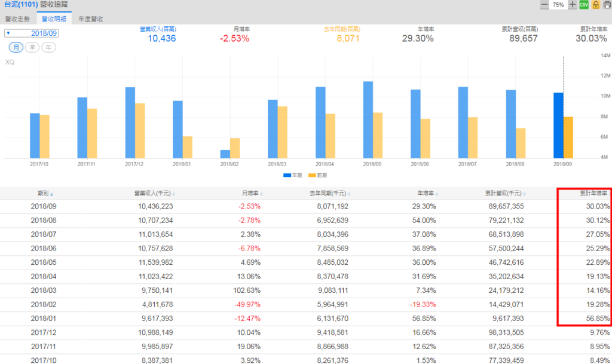The height and width of the screenshot is (364, 612).
Task: Click the -49.97% monthly growth cell
Action: tap(247, 305)
